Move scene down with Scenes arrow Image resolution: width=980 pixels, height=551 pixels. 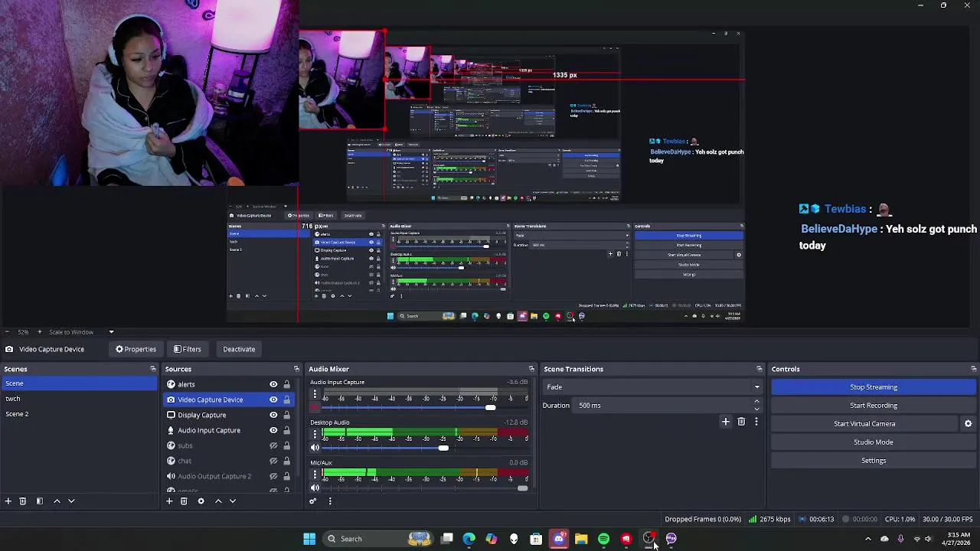click(x=71, y=501)
